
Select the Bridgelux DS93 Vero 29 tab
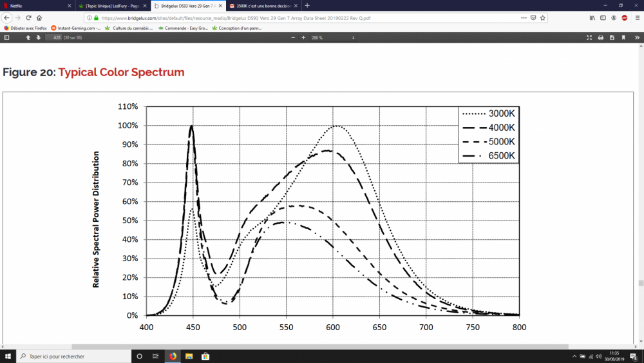click(x=188, y=6)
